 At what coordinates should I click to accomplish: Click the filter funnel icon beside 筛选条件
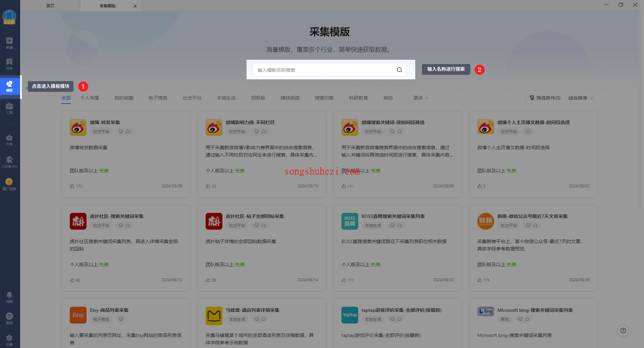tap(532, 98)
